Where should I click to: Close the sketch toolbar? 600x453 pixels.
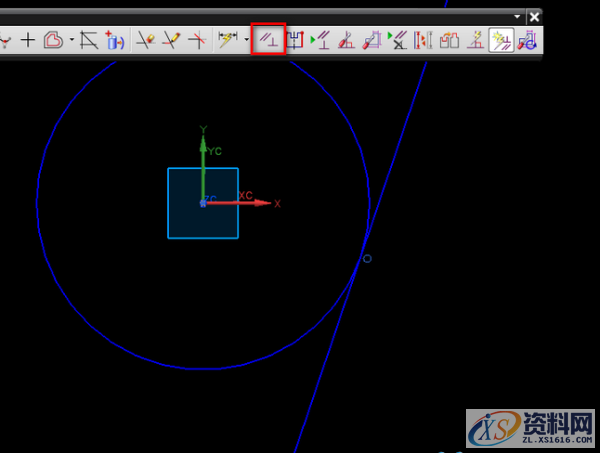[x=535, y=17]
